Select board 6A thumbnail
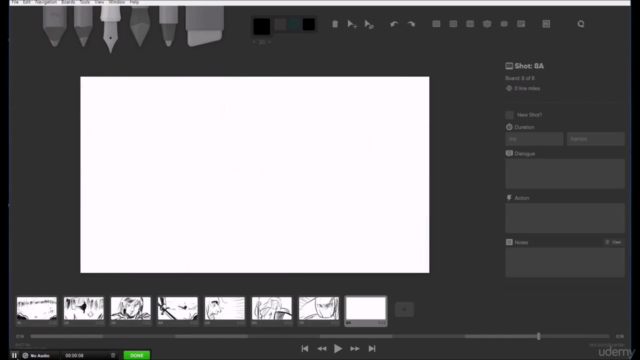This screenshot has width=640, height=360. click(272, 311)
